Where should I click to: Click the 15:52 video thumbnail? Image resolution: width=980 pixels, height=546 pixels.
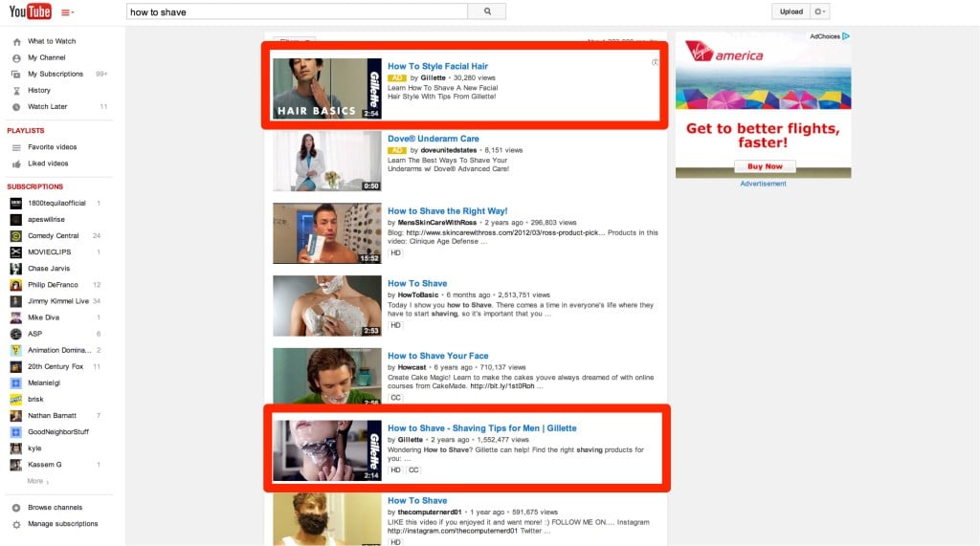[327, 233]
